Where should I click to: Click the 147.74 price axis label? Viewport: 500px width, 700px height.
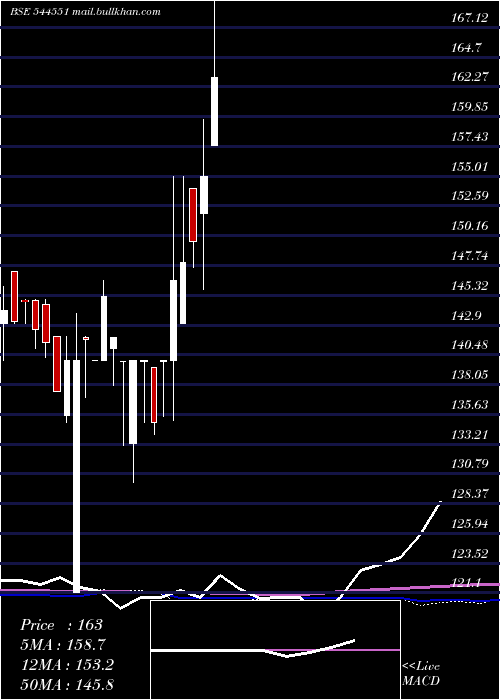pos(469,256)
